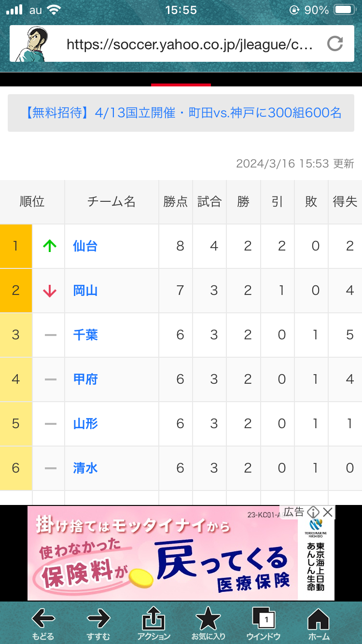Select the 千葉 team link
This screenshot has height=644, width=362.
(x=85, y=335)
